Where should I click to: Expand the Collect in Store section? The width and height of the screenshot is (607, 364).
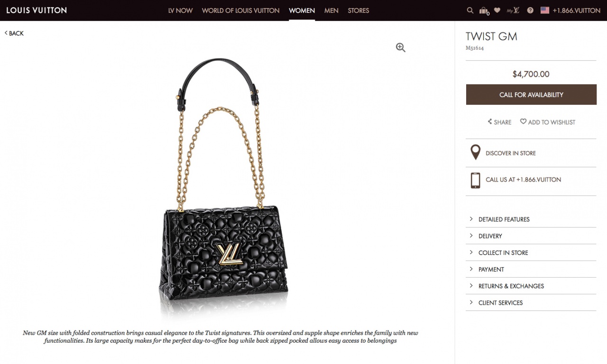point(531,253)
